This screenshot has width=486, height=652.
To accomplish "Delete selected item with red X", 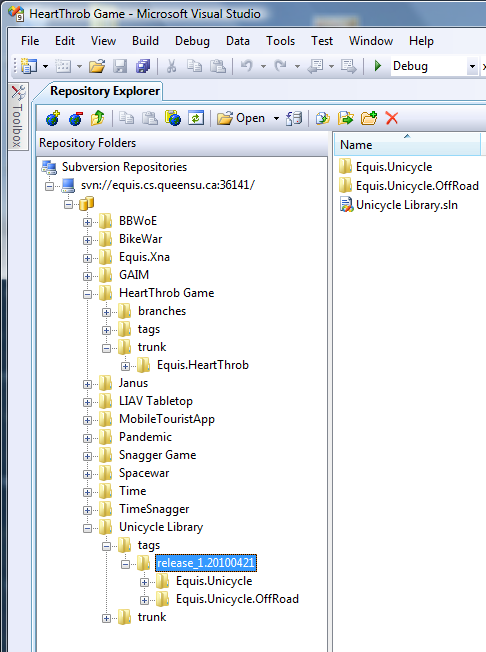I will coord(392,119).
